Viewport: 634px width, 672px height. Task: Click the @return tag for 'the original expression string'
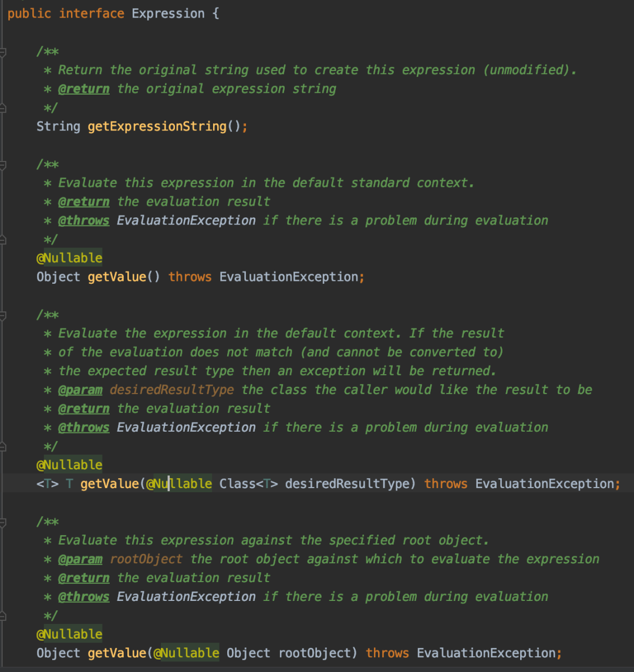click(84, 89)
